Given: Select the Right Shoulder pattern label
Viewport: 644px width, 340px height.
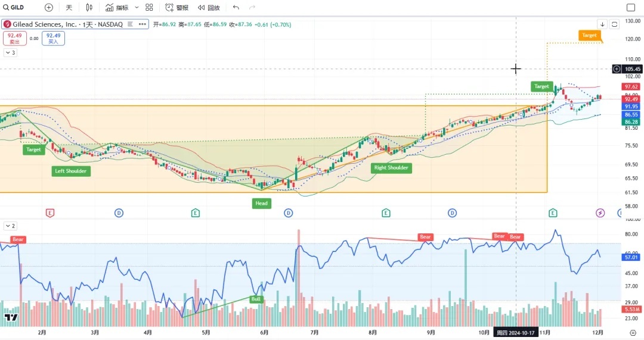Looking at the screenshot, I should 391,168.
